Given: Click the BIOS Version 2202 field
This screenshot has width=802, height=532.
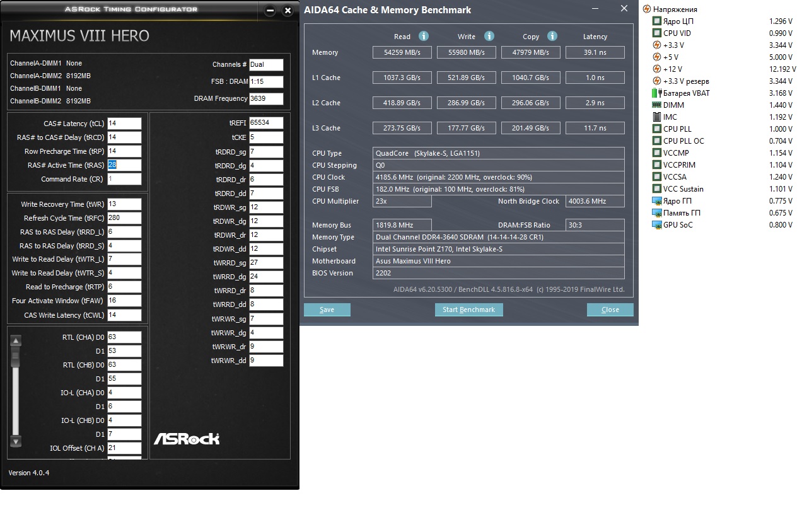Looking at the screenshot, I should [x=499, y=273].
